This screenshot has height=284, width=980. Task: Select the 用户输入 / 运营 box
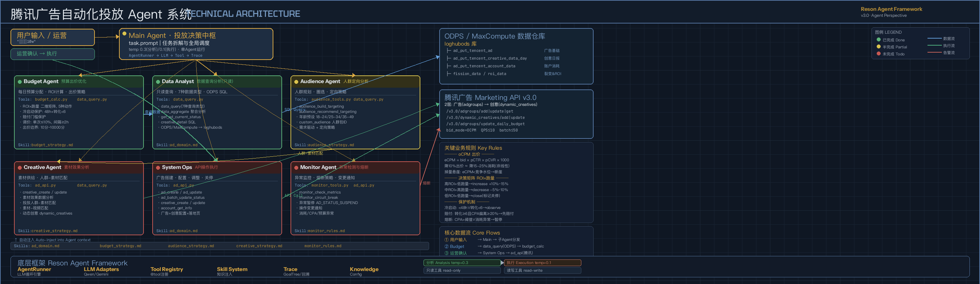[x=52, y=38]
